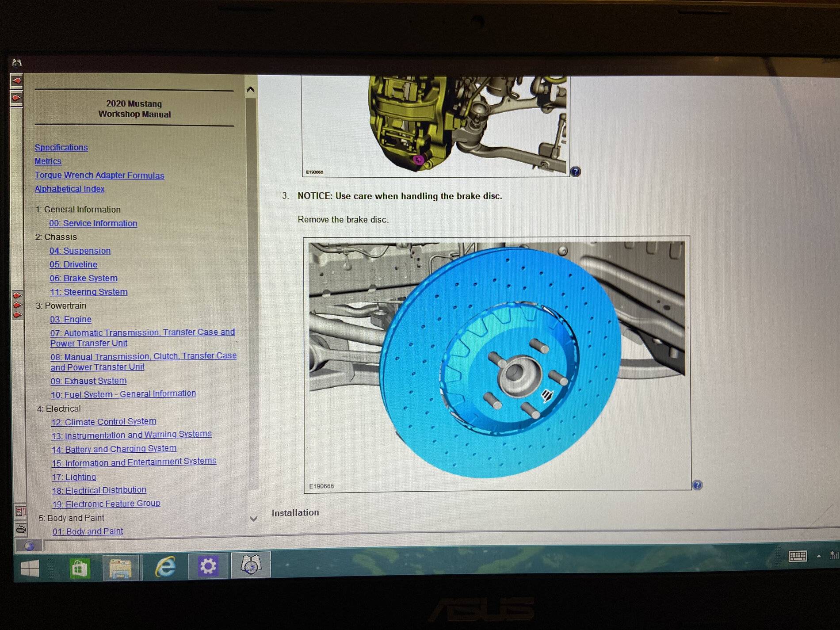
Task: Click the application icon in the title bar
Action: click(17, 63)
